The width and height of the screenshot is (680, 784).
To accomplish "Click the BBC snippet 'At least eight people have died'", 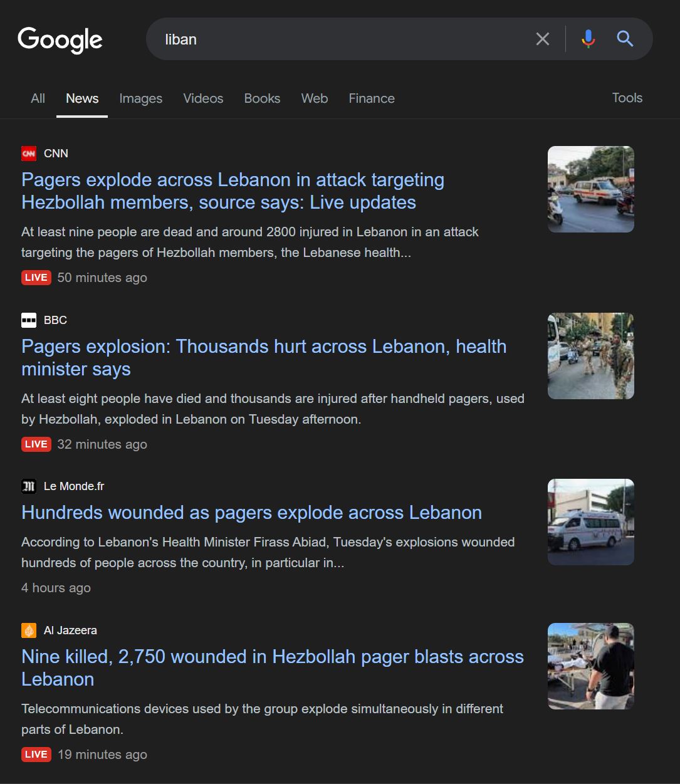I will pos(273,409).
